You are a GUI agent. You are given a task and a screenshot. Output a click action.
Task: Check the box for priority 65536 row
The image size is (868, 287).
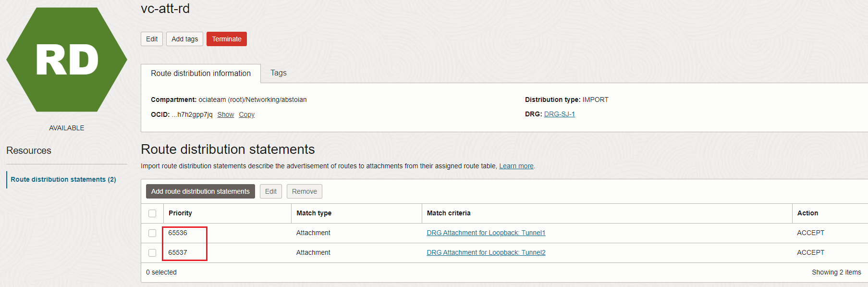(x=152, y=233)
